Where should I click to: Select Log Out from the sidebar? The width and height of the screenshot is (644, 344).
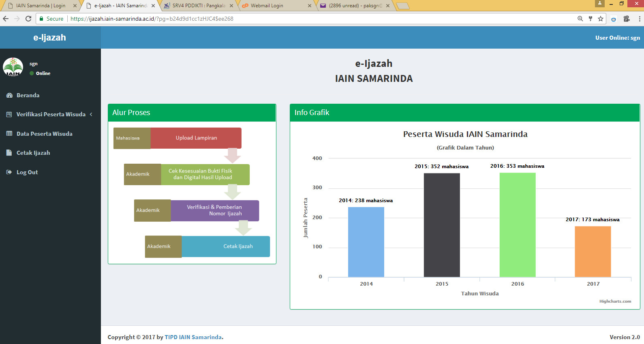50,172
